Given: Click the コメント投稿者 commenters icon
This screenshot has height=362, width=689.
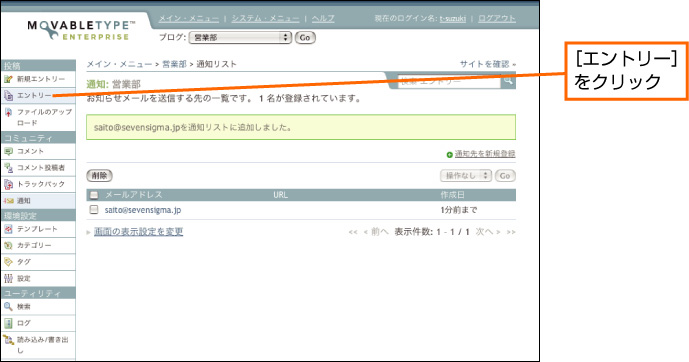Looking at the screenshot, I should coord(8,168).
